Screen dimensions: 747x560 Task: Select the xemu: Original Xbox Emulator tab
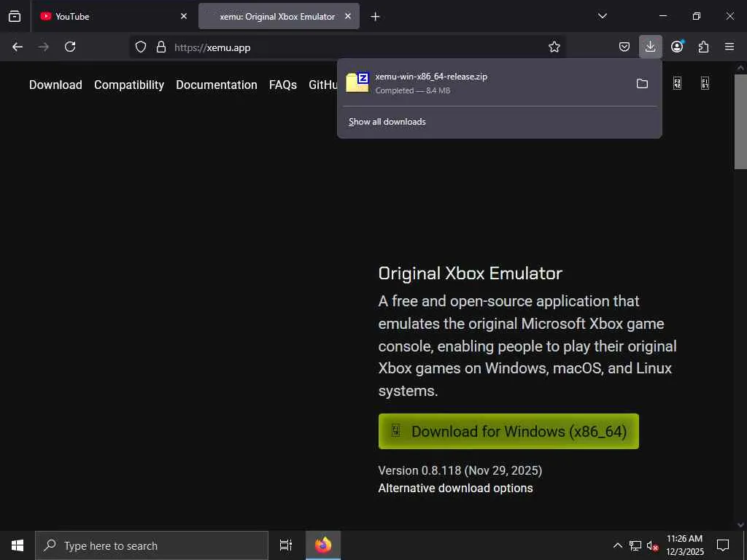279,16
